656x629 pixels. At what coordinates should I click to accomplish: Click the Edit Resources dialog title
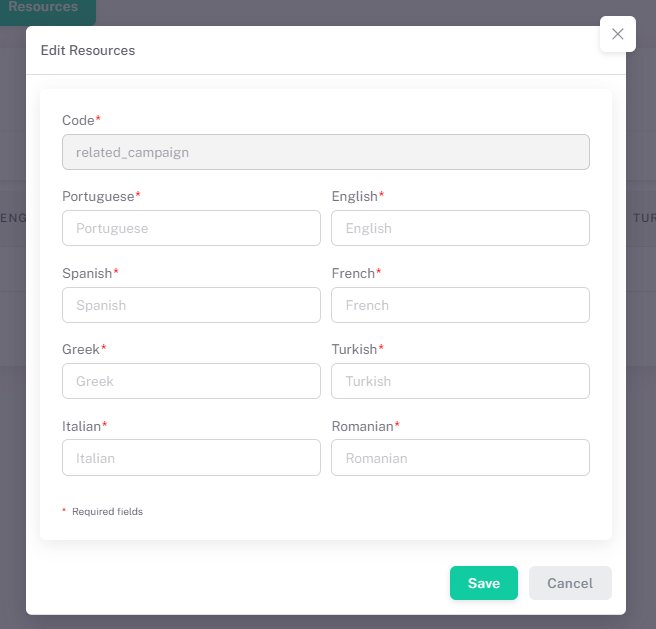click(88, 50)
